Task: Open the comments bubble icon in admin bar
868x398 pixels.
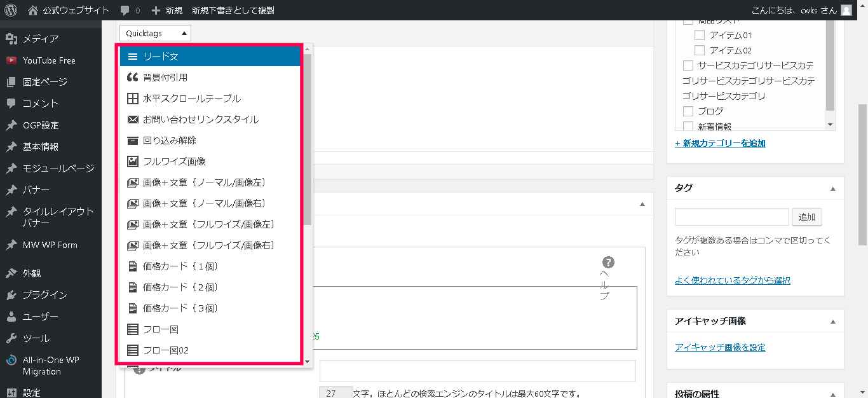Action: [x=125, y=10]
